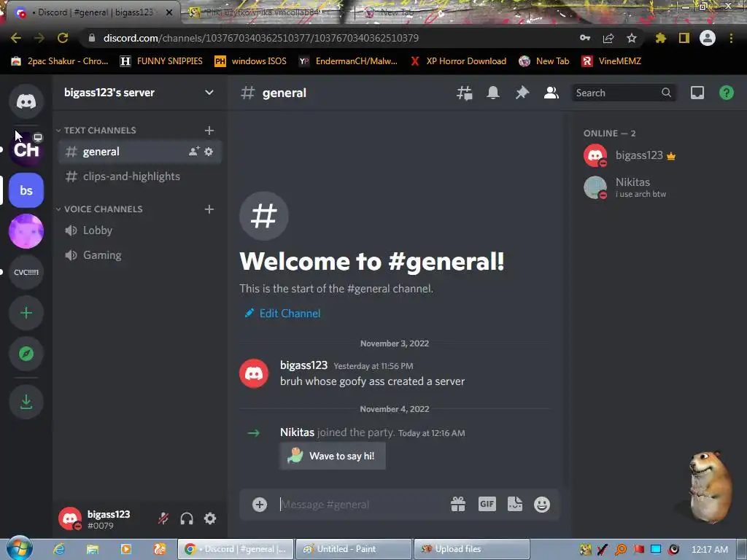Viewport: 747px width, 560px height.
Task: Click the Edit Channel link
Action: 282,314
